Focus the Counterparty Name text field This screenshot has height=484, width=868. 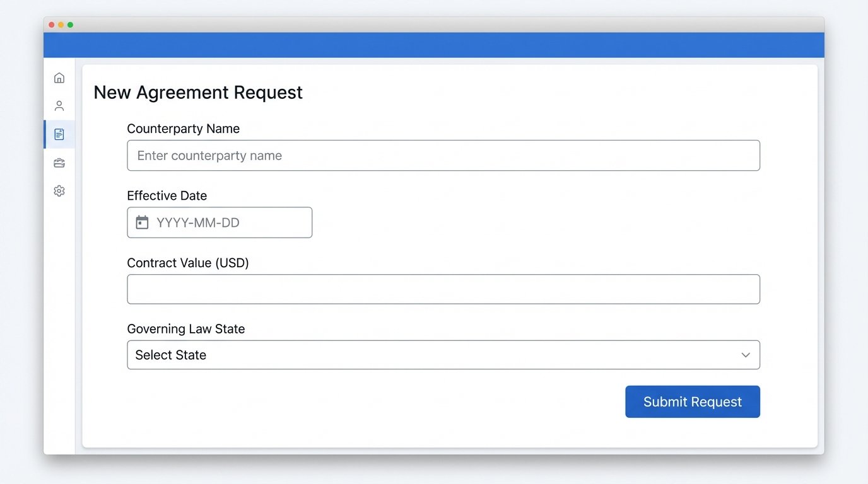[x=443, y=156]
